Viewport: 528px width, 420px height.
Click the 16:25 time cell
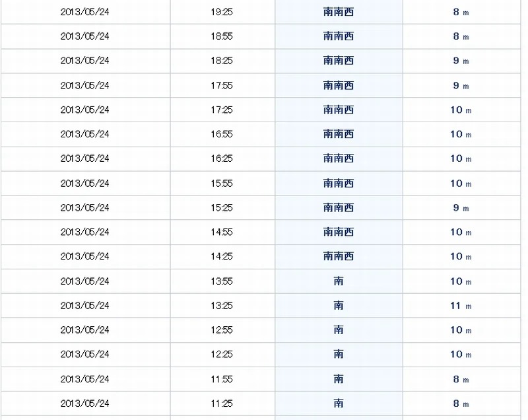(222, 158)
